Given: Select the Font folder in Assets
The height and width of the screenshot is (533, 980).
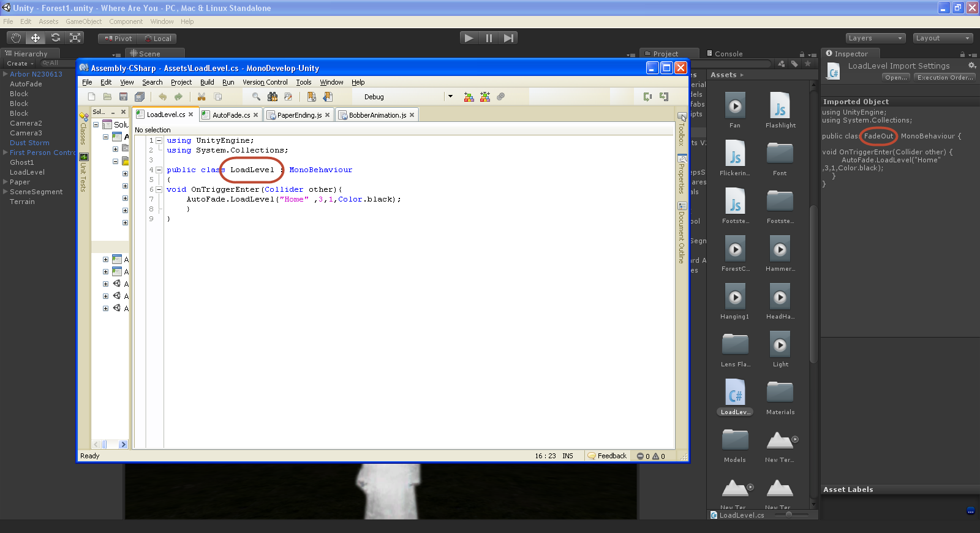Looking at the screenshot, I should click(780, 153).
